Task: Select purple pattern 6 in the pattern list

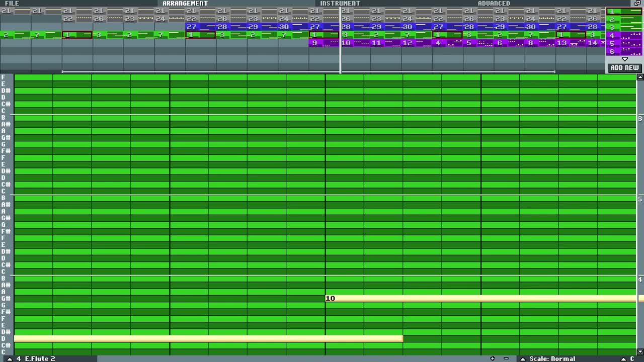Action: tap(624, 51)
